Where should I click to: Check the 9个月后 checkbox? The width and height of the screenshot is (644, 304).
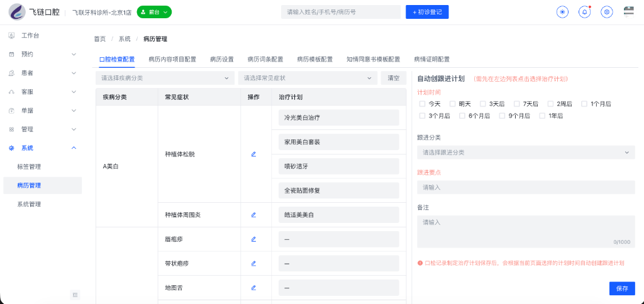[x=502, y=116]
